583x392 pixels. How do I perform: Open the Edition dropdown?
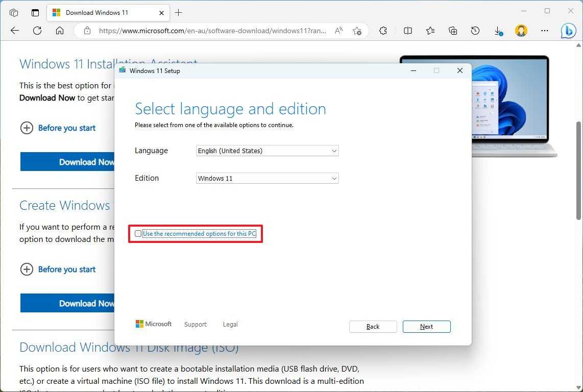click(267, 179)
